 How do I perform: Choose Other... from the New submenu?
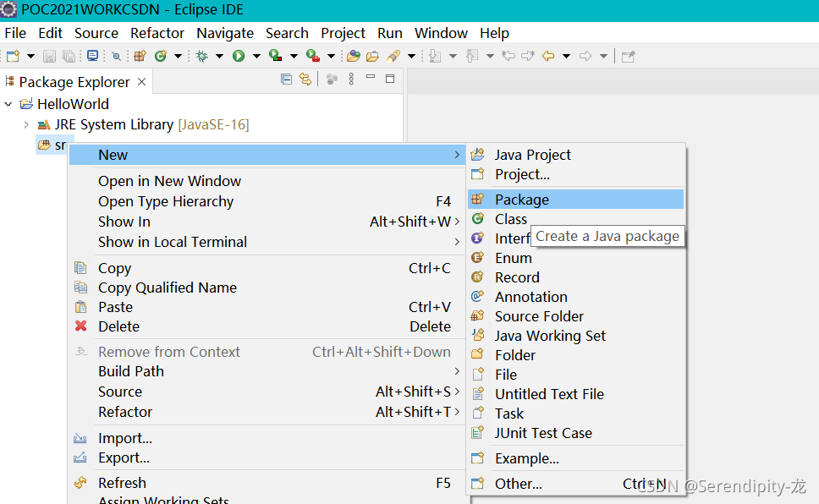point(575,484)
